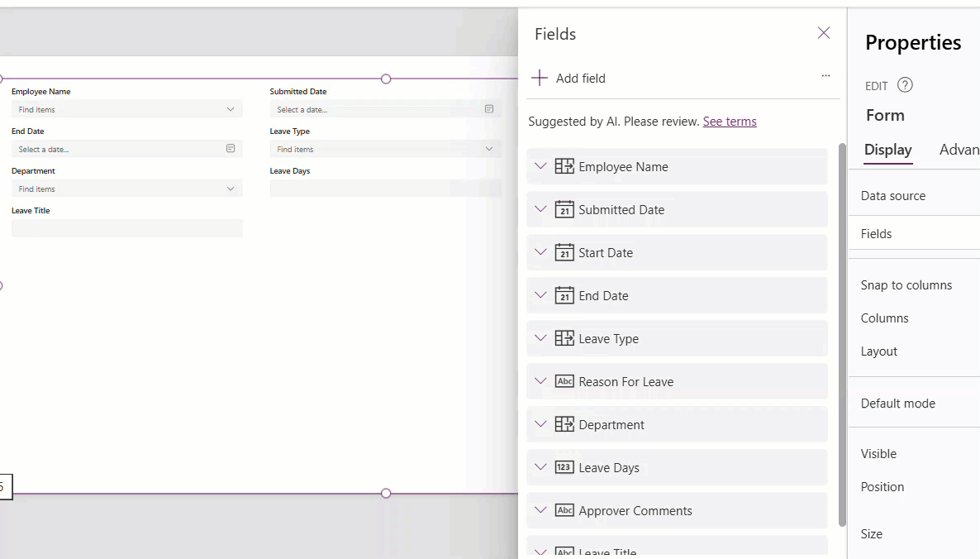Open the Employee Name combo box on the form
This screenshot has height=559, width=980.
click(127, 109)
